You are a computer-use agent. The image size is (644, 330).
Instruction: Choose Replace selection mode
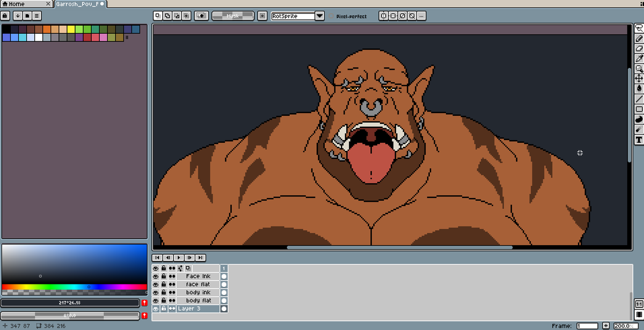pyautogui.click(x=158, y=16)
